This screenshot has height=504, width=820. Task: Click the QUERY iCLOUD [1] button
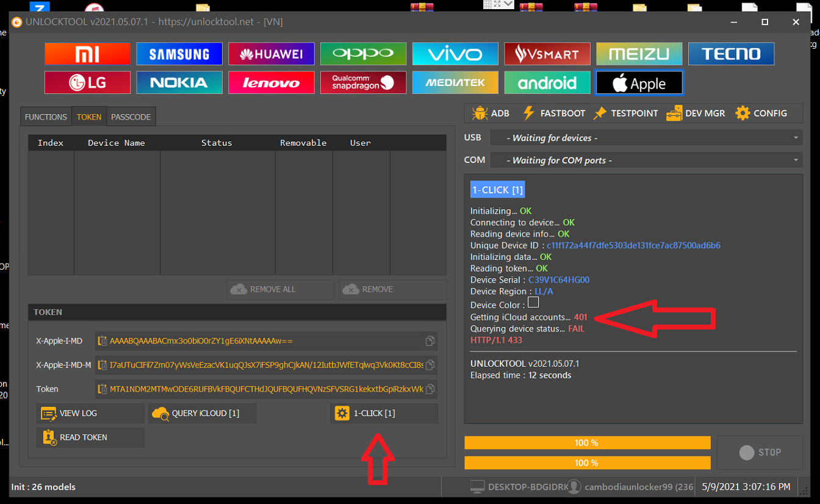point(203,413)
